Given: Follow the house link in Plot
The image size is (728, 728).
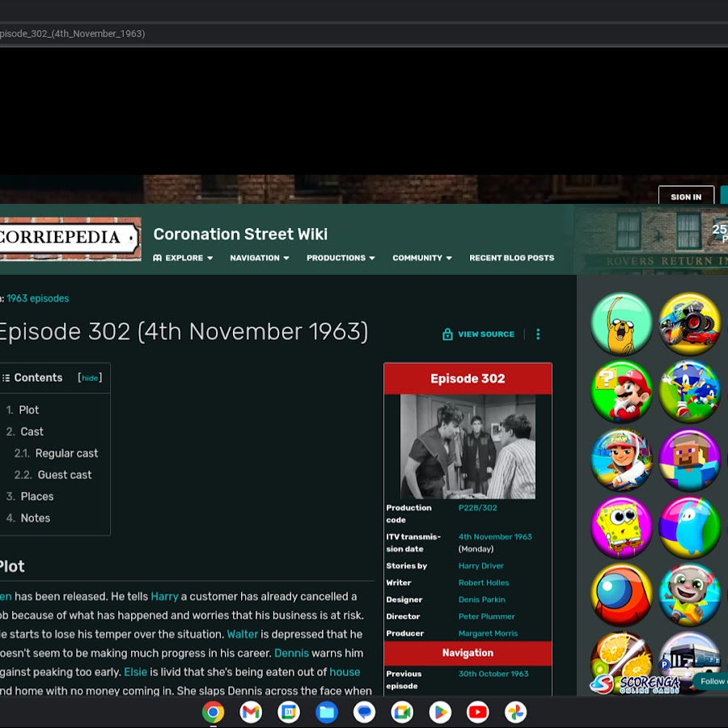Looking at the screenshot, I should pyautogui.click(x=345, y=672).
